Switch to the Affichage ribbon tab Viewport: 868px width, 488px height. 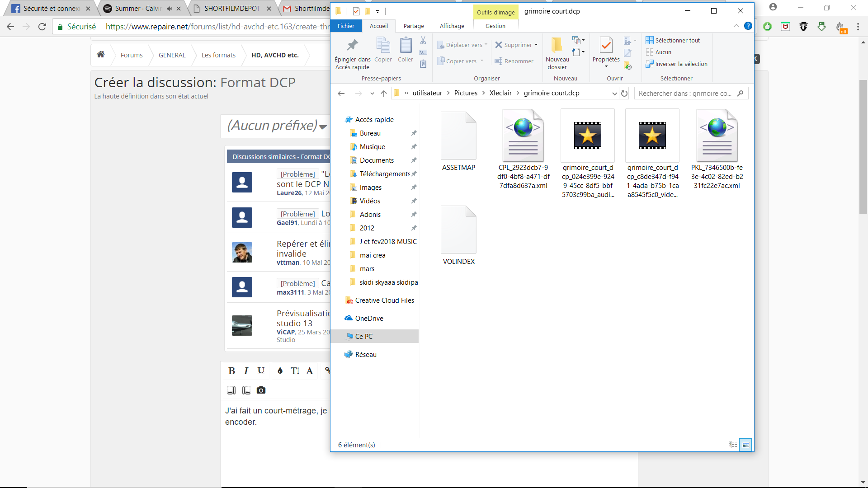pyautogui.click(x=452, y=26)
